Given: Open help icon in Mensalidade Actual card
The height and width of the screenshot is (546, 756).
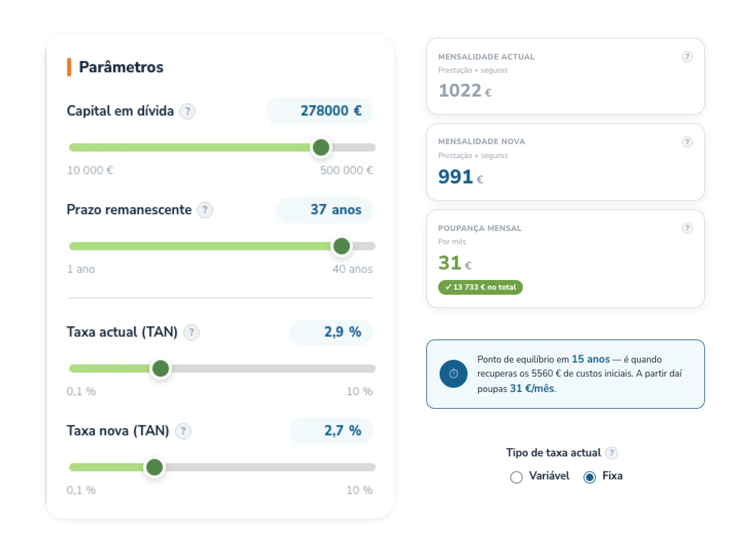Looking at the screenshot, I should tap(687, 56).
